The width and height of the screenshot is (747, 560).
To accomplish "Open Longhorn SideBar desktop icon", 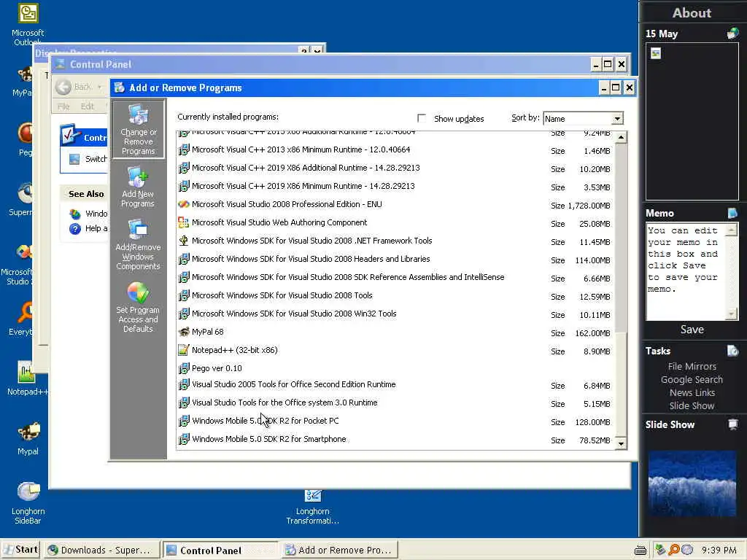I will tap(28, 502).
